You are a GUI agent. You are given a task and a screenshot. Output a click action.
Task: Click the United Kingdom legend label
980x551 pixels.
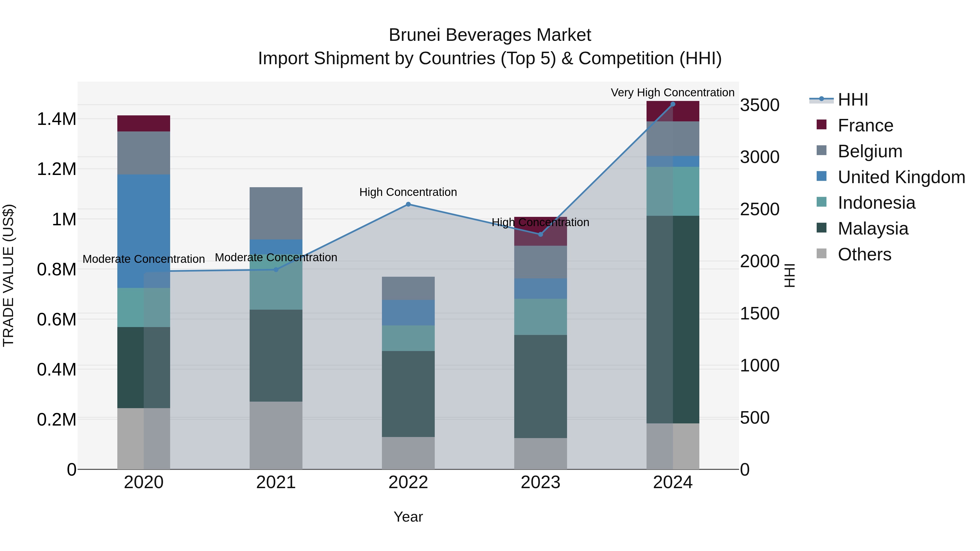click(x=902, y=177)
